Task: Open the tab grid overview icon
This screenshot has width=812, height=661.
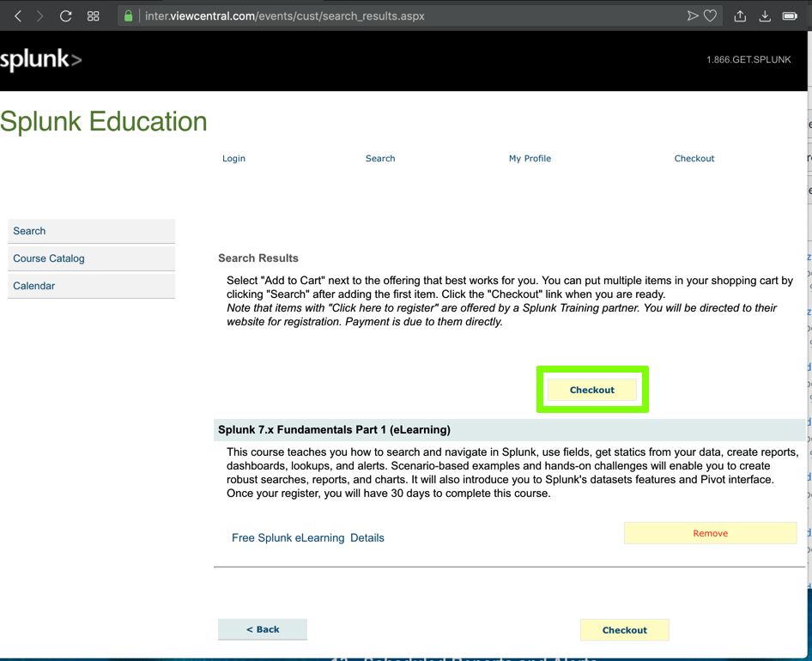Action: [x=94, y=16]
